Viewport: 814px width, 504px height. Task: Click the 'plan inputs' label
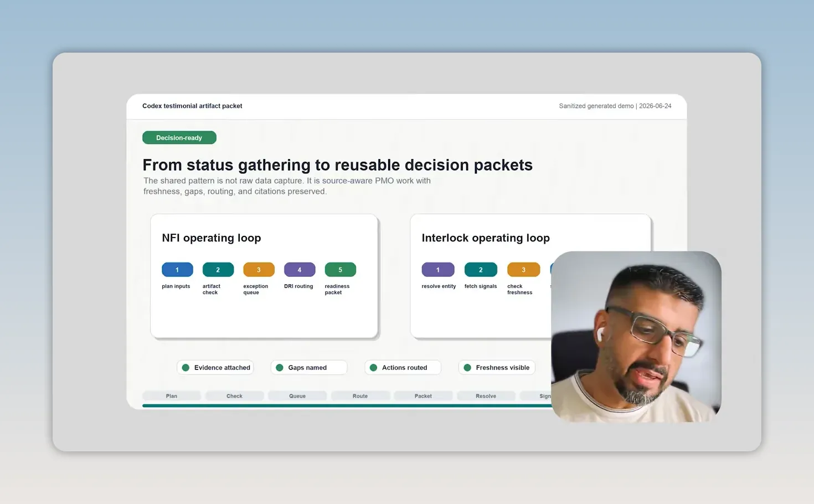[176, 286]
